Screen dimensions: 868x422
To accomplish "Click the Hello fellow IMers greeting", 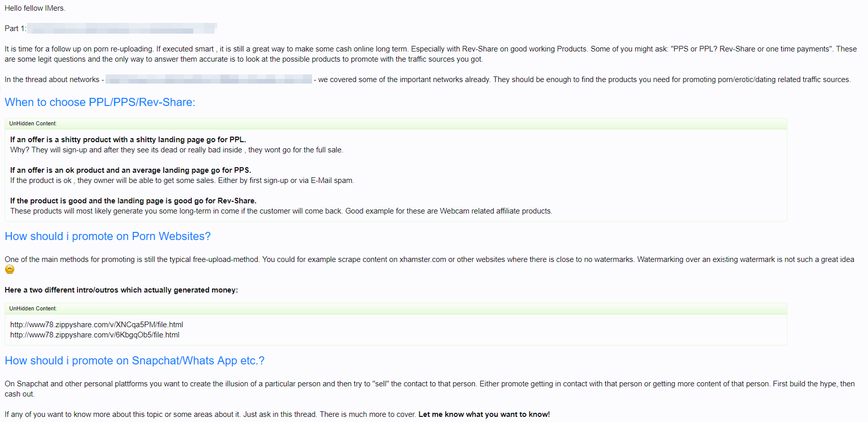I will (35, 8).
